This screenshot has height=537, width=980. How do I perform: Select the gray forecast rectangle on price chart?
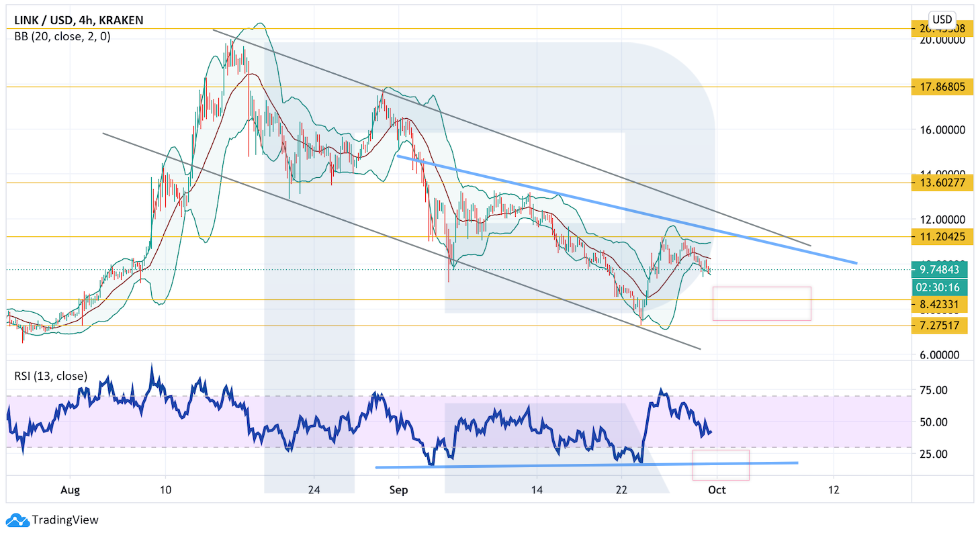(761, 303)
